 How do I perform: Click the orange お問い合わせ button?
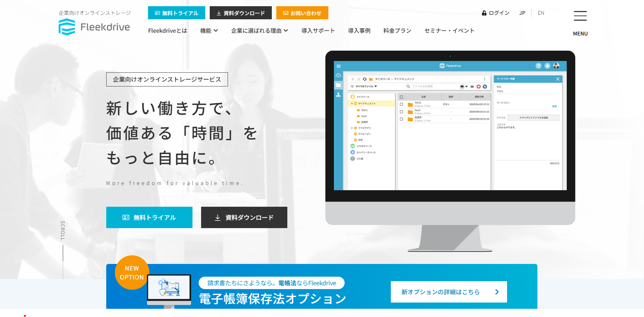[x=302, y=13]
